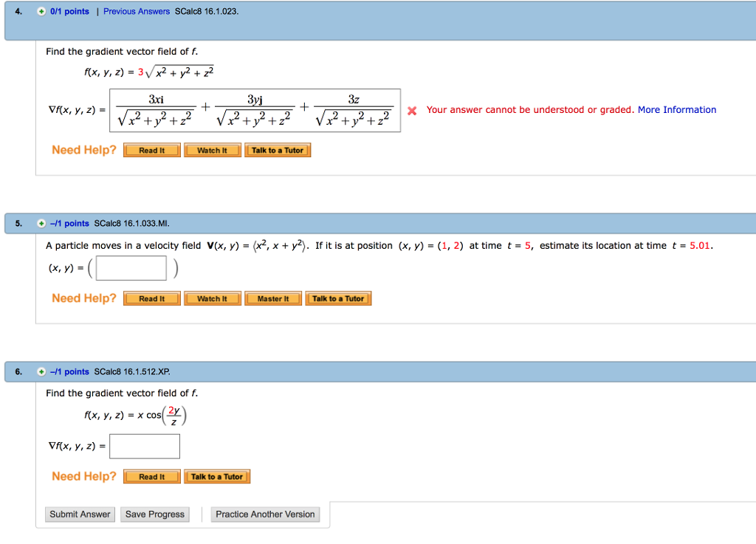756x544 pixels.
Task: Click Watch It on question 5
Action: tap(212, 298)
